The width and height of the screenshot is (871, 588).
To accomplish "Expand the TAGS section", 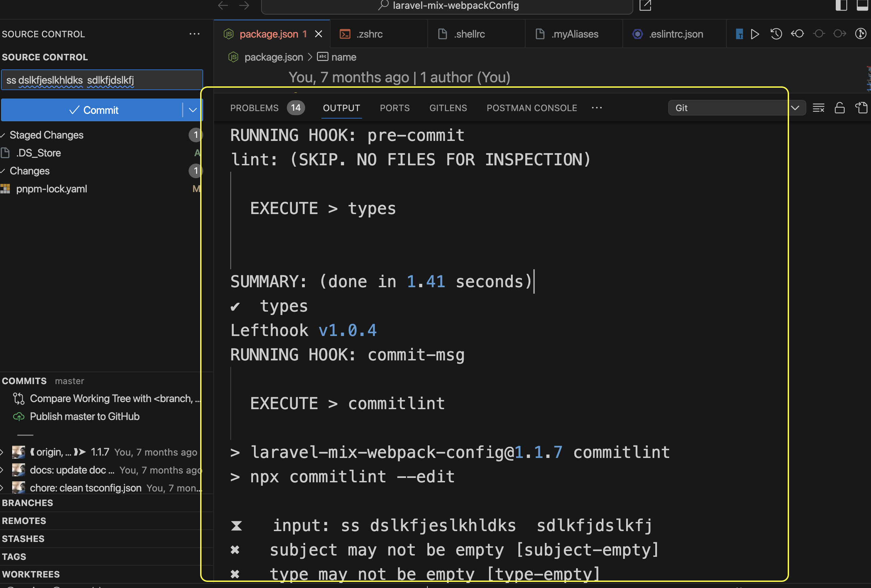I will coord(14,556).
